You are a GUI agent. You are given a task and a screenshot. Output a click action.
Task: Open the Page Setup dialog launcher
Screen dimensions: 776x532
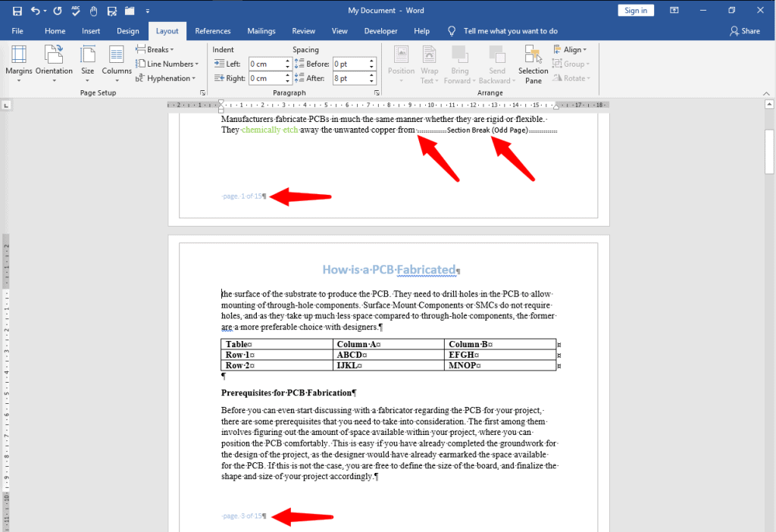pyautogui.click(x=202, y=92)
